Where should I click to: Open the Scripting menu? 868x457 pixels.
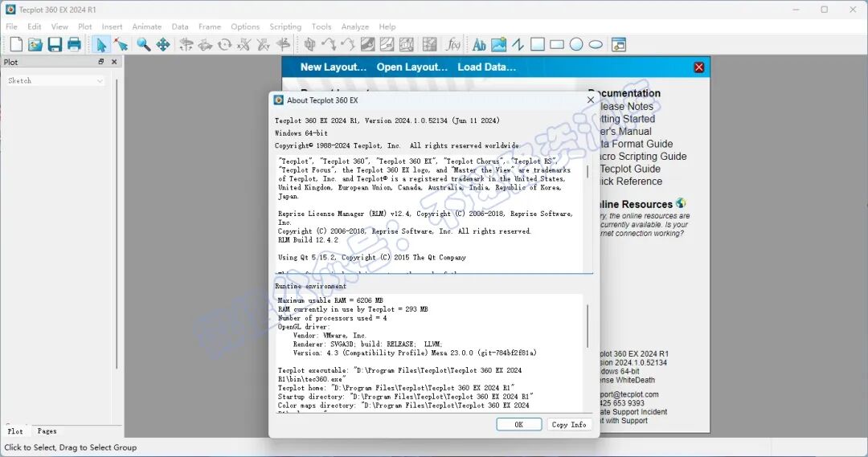pyautogui.click(x=285, y=27)
